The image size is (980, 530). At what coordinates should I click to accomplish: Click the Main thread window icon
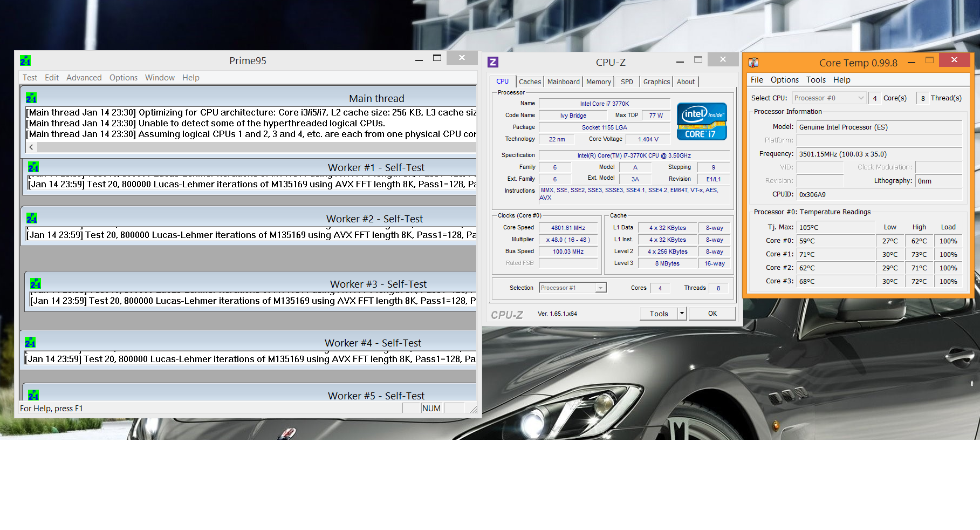[x=31, y=98]
